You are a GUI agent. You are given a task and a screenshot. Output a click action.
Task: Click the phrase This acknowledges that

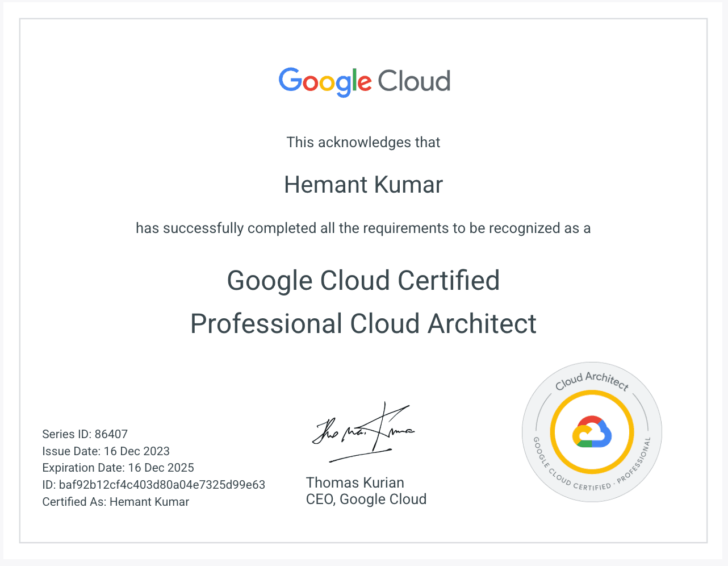363,142
